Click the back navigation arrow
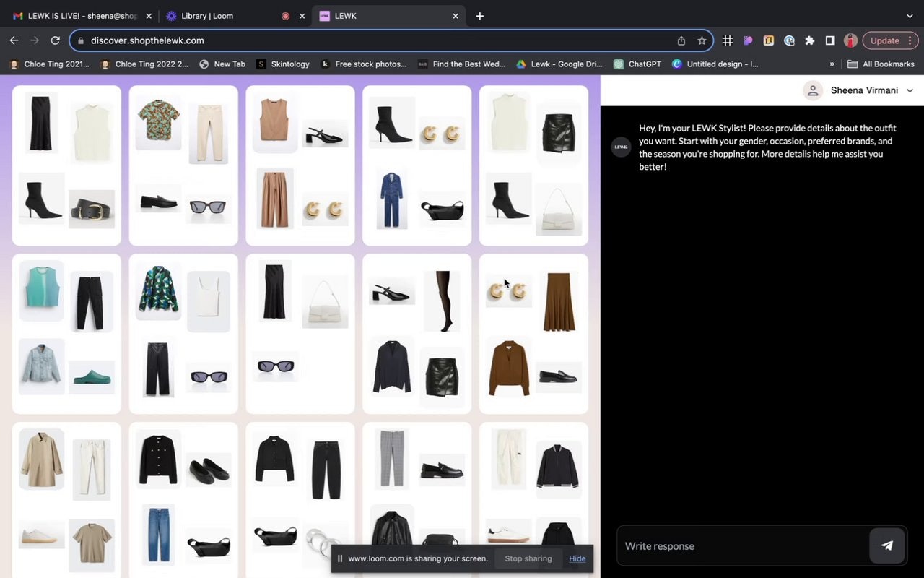Image resolution: width=924 pixels, height=578 pixels. [14, 40]
